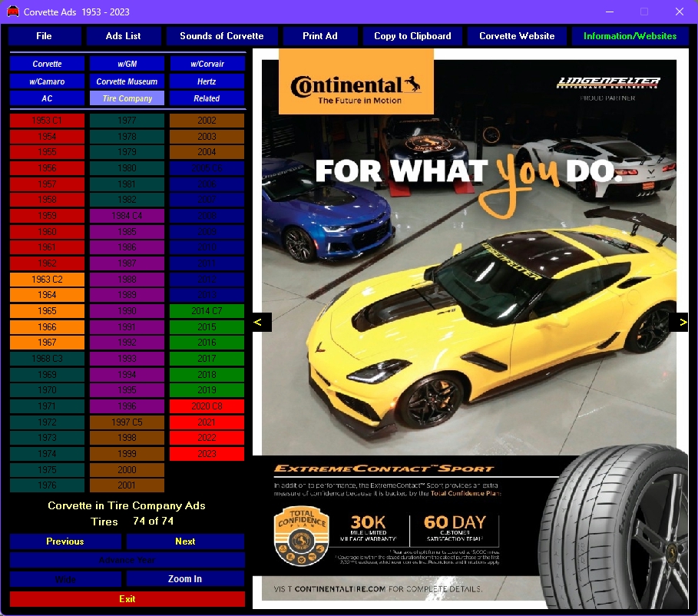Pick the 2002 year button
The height and width of the screenshot is (616, 698).
click(207, 121)
